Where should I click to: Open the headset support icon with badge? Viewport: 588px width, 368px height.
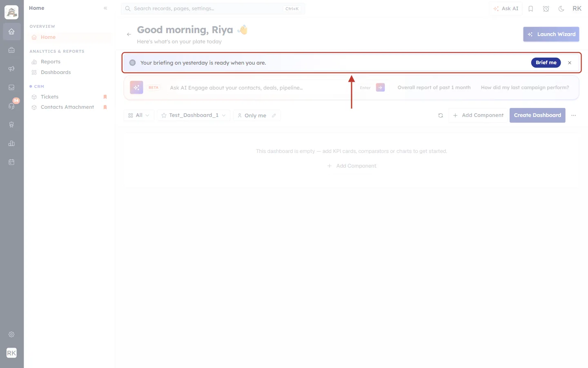point(11,106)
